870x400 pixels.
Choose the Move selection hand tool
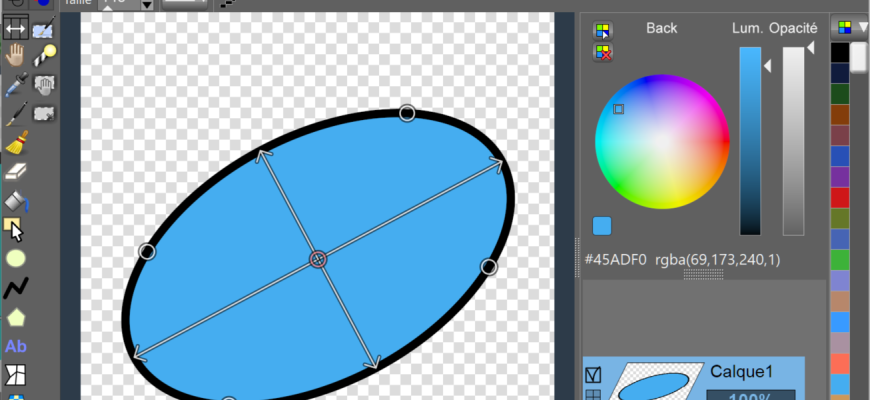[x=44, y=85]
